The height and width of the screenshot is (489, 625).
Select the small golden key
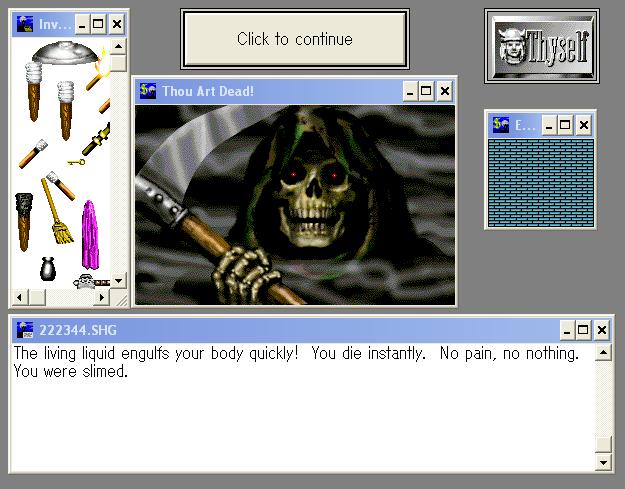pos(76,161)
